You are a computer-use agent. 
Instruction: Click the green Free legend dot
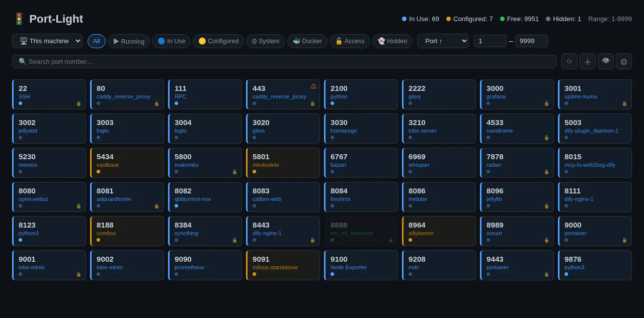coord(502,19)
